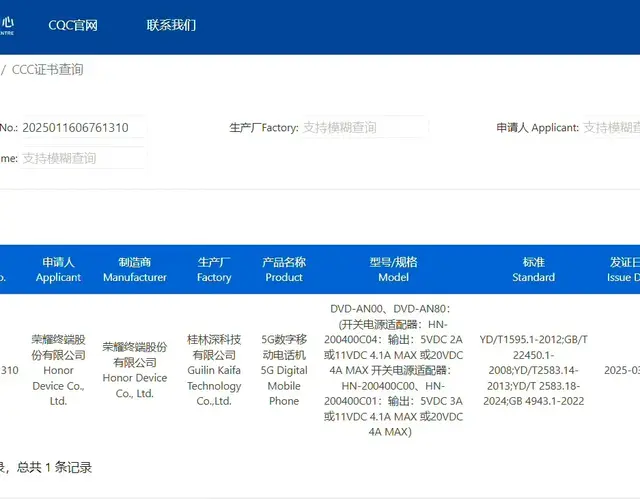Click the 申请人 Applicant field label

(x=538, y=128)
